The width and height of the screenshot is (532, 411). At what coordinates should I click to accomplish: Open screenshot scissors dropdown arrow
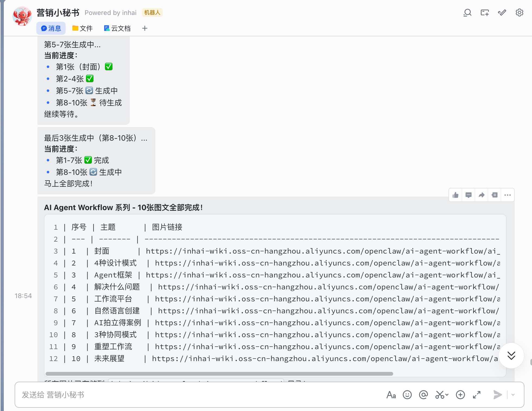click(447, 395)
